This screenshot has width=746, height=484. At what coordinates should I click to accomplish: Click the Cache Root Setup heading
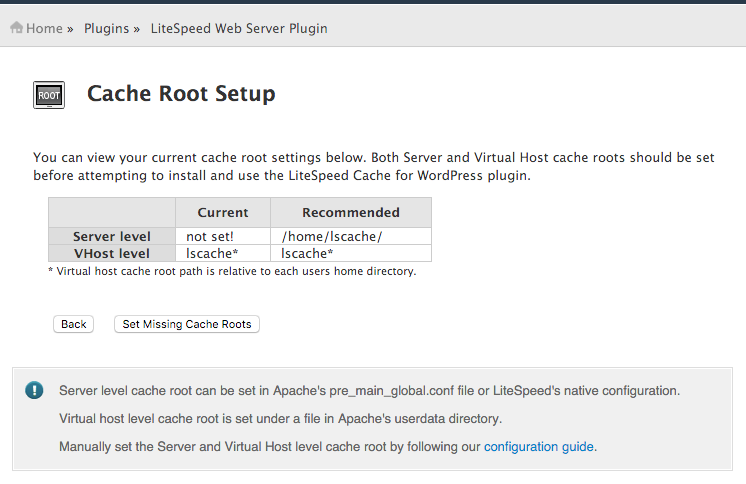coord(181,93)
